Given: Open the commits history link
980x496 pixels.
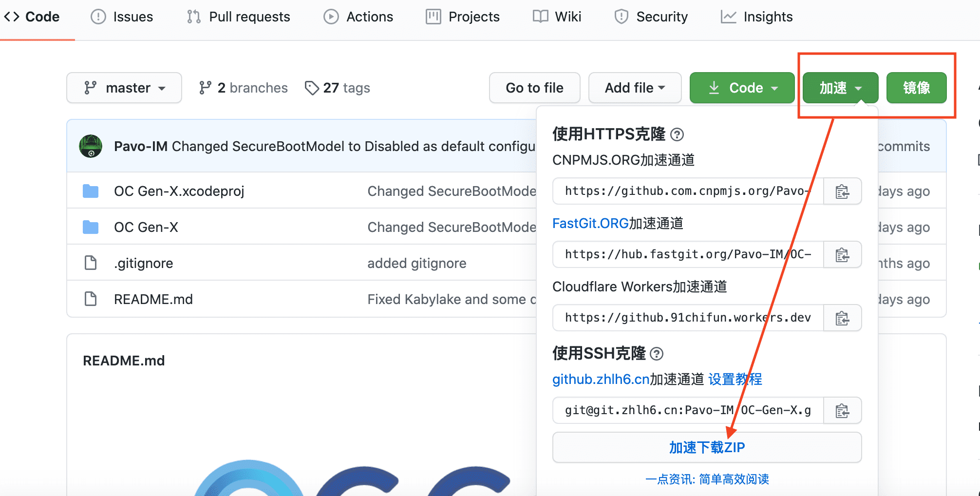Looking at the screenshot, I should coord(904,146).
